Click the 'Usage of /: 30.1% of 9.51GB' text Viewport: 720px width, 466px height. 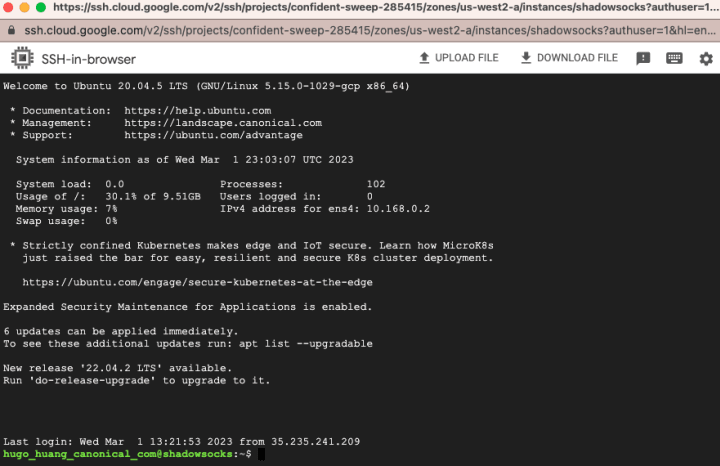point(108,197)
